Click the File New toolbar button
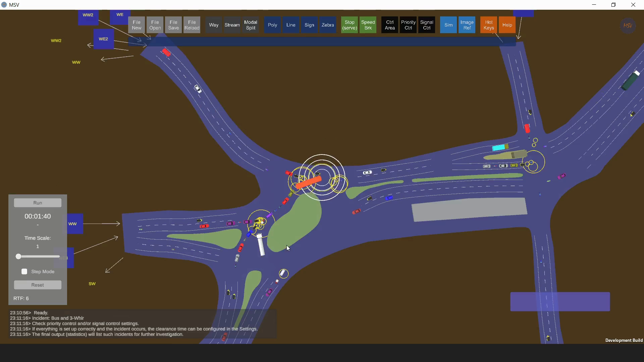Screen dimensions: 644x362 click(x=137, y=25)
